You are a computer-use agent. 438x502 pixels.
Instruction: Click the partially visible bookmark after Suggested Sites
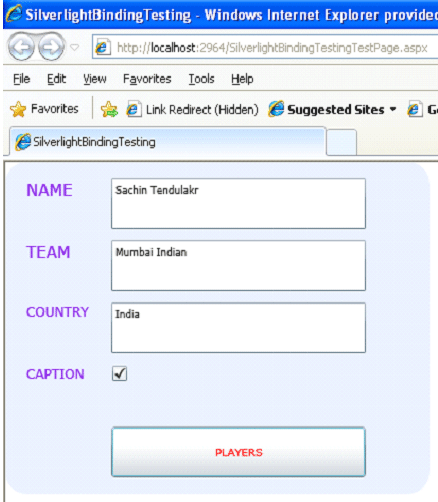[x=422, y=109]
